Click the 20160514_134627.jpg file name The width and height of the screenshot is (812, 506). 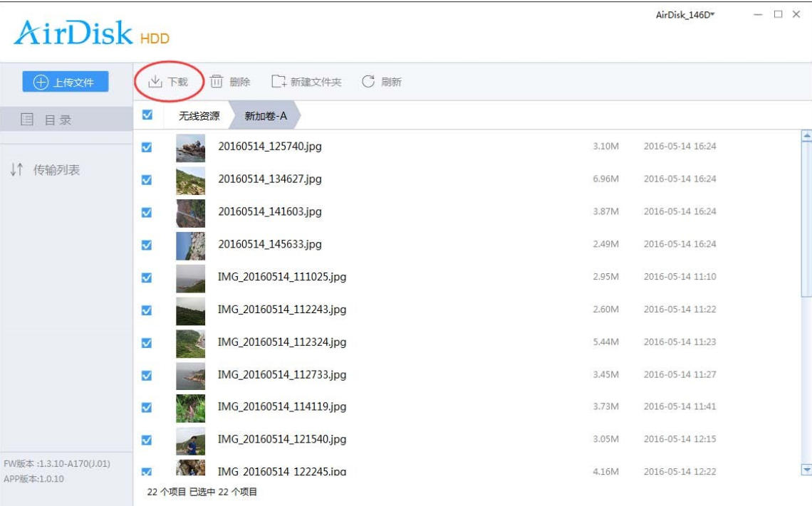pos(269,179)
